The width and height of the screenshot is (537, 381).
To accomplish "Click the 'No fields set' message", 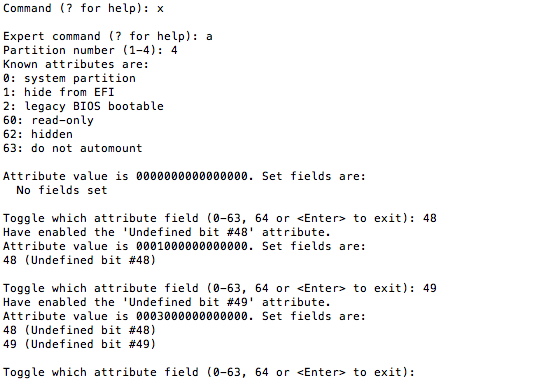I will coord(62,190).
